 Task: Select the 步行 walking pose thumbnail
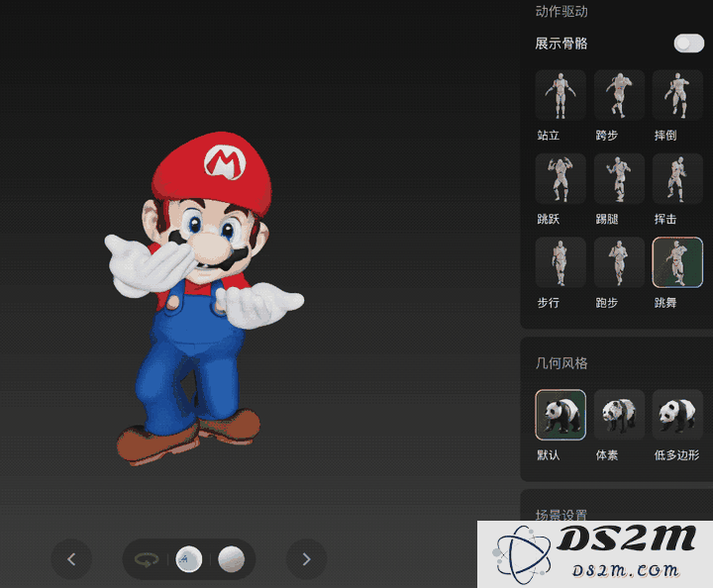[560, 262]
